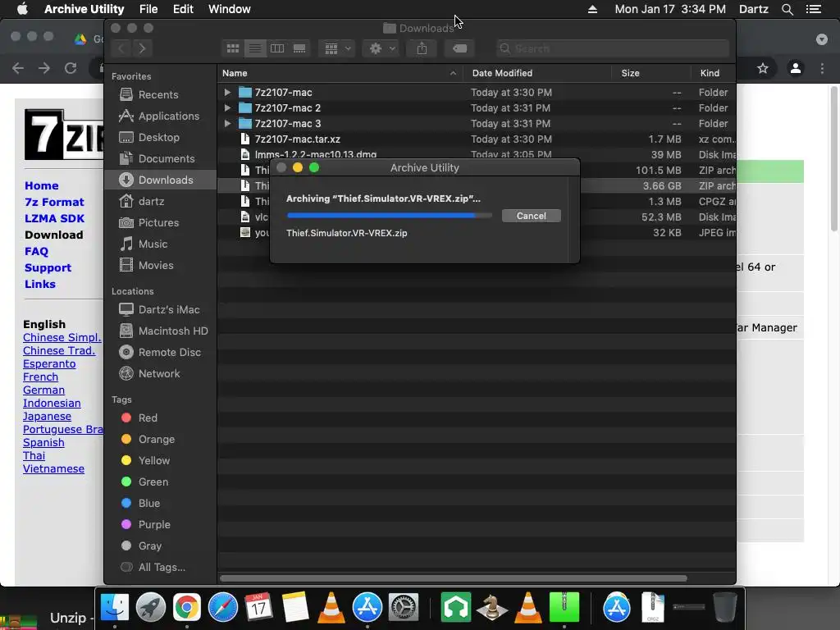The width and height of the screenshot is (840, 630).
Task: Open the Archive Utility File menu
Action: [x=148, y=9]
